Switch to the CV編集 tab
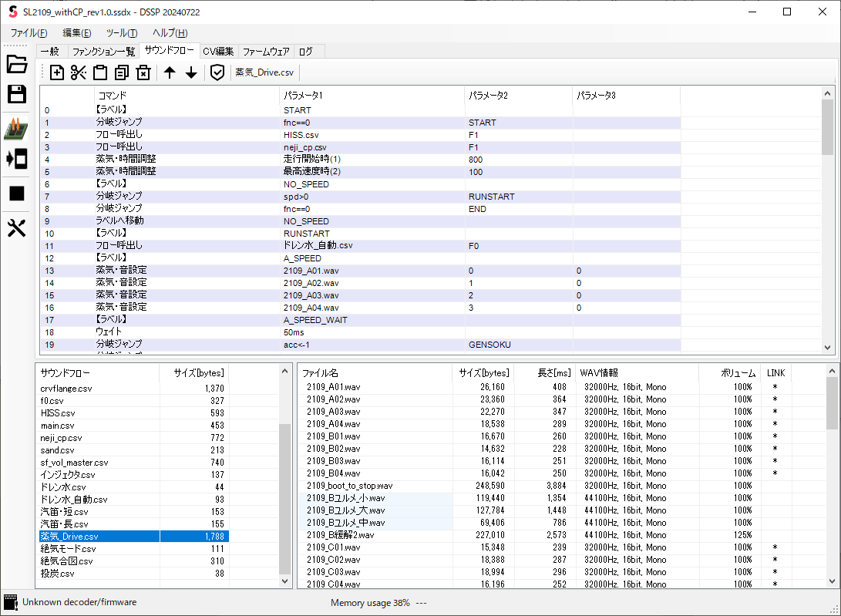The height and width of the screenshot is (616, 841). (218, 52)
